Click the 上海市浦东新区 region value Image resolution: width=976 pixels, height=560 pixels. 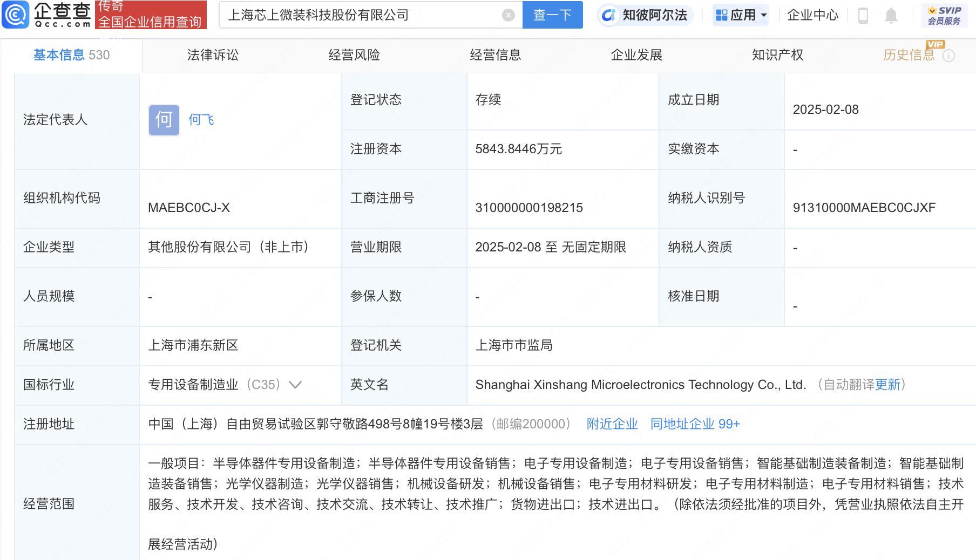pyautogui.click(x=193, y=345)
